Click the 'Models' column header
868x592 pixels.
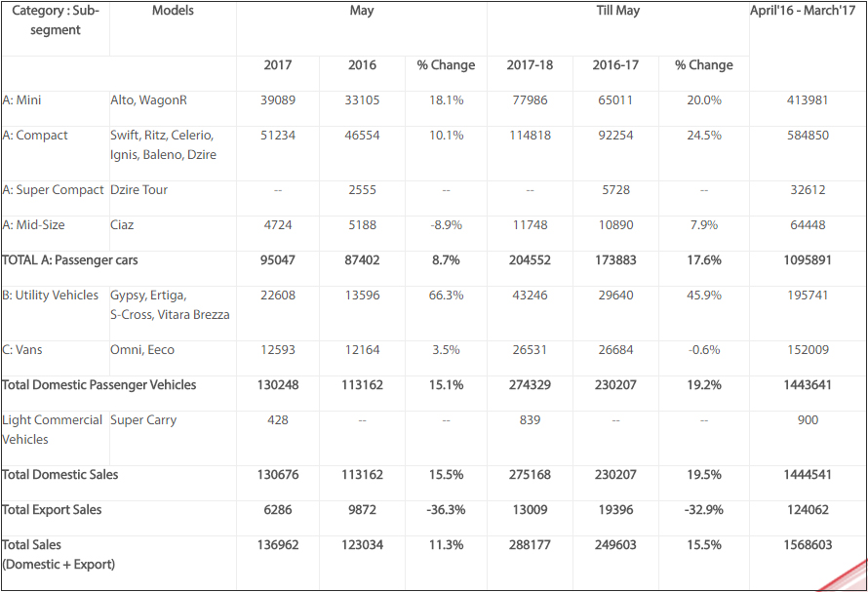[173, 11]
